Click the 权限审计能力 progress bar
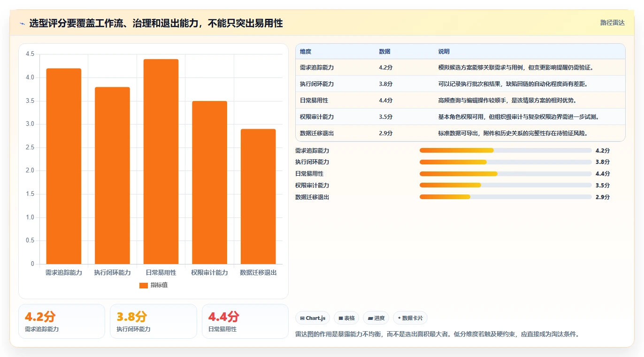The height and width of the screenshot is (357, 644). [506, 185]
